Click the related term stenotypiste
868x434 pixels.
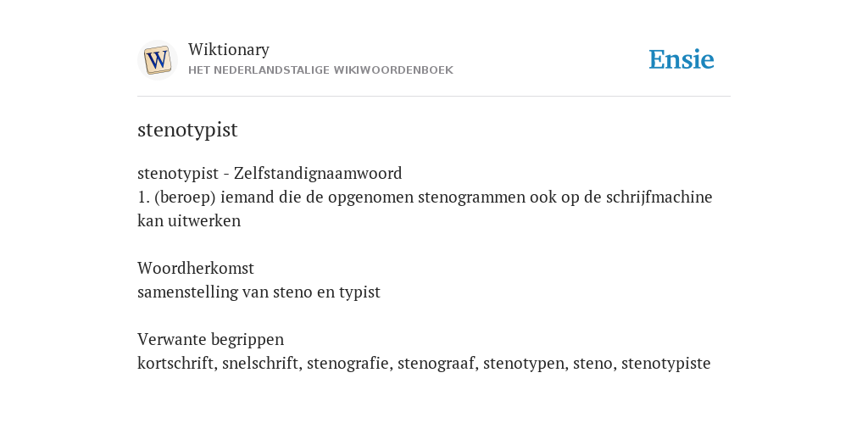[x=666, y=363]
